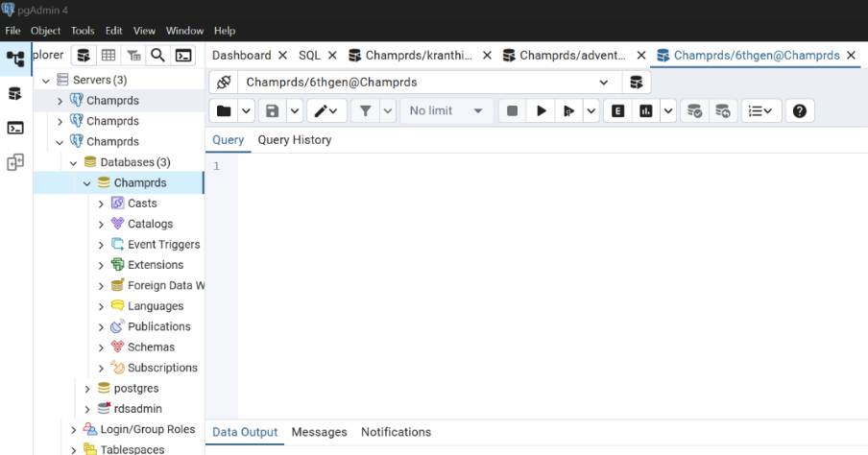Image resolution: width=868 pixels, height=455 pixels.
Task: Click the View Data table icon
Action: pos(108,56)
